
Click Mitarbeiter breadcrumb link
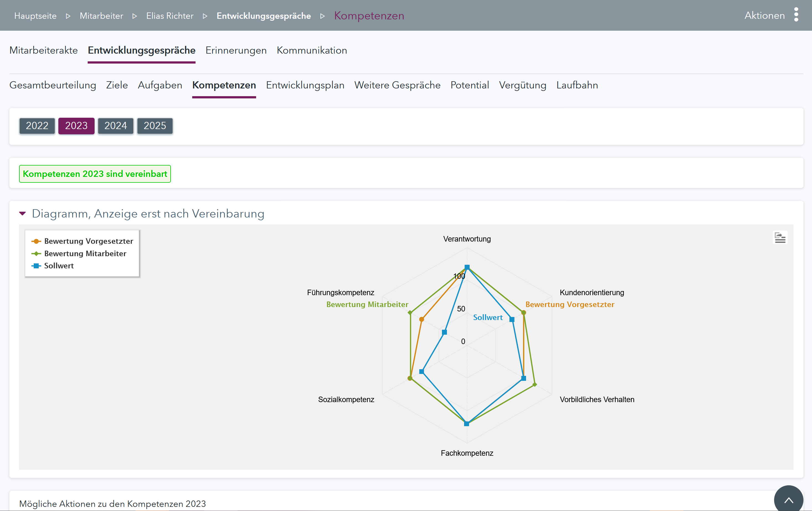pos(101,16)
